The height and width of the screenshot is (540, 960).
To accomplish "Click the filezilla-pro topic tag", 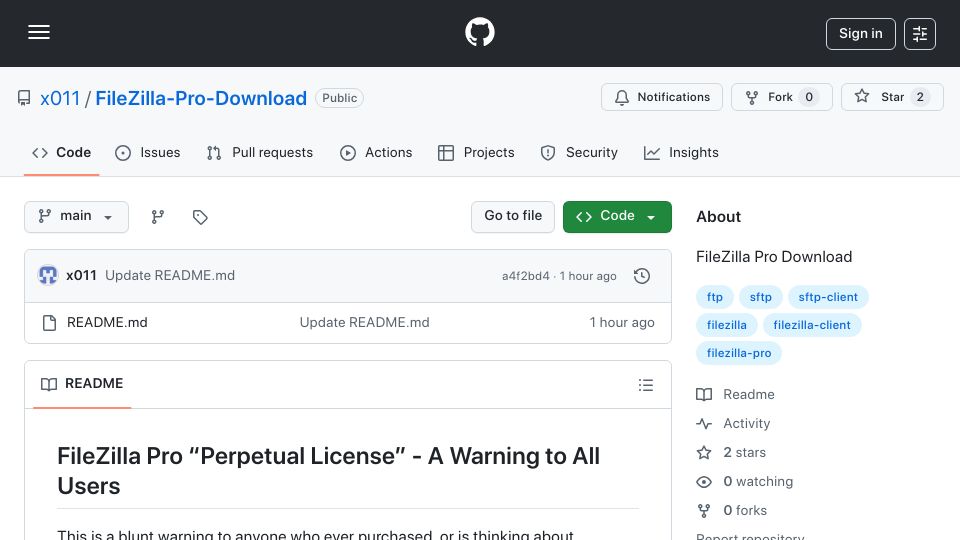I will coord(738,353).
